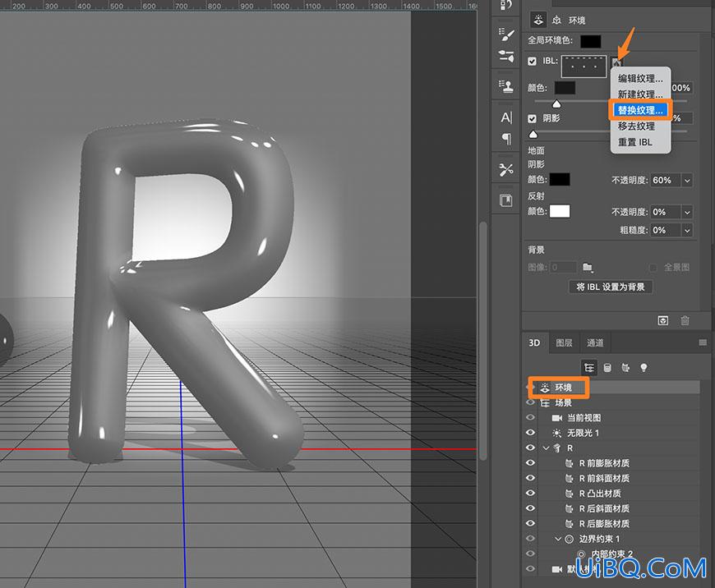Filter the 3D panel by meshes
The height and width of the screenshot is (588, 715).
pos(607,367)
